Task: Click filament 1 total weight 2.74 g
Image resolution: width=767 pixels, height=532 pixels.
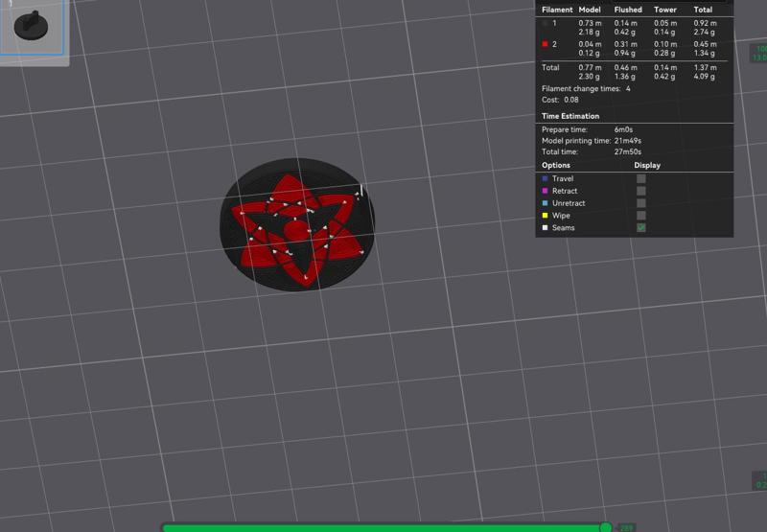Action: (x=704, y=32)
